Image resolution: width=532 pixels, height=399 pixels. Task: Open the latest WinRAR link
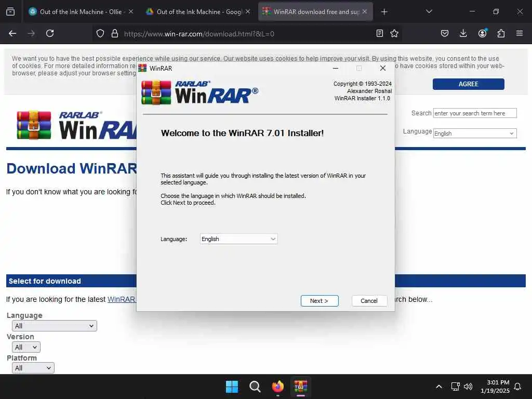click(x=121, y=299)
